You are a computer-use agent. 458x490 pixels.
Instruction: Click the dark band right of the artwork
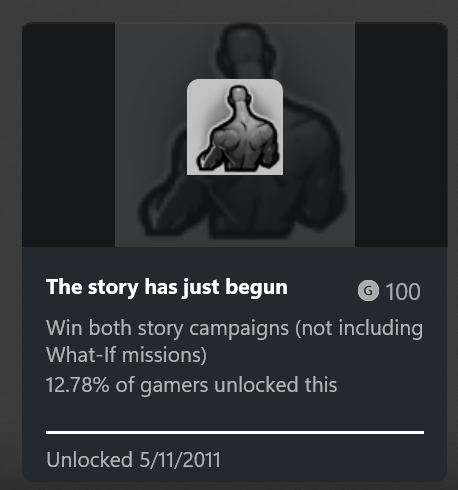(401, 135)
